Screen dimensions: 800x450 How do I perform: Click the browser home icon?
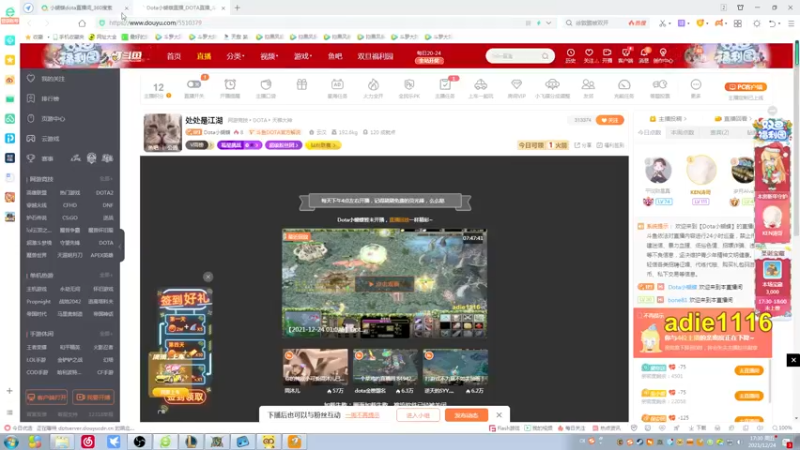click(x=82, y=23)
